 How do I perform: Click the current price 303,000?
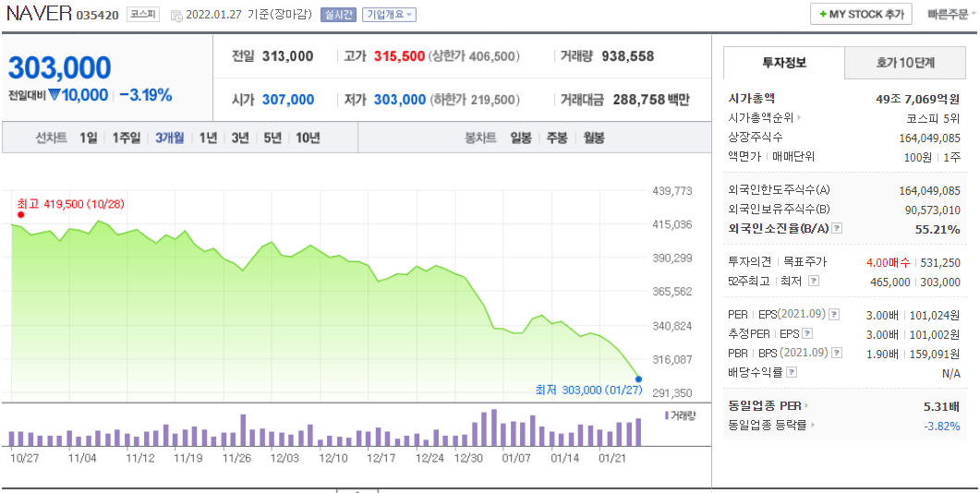59,67
